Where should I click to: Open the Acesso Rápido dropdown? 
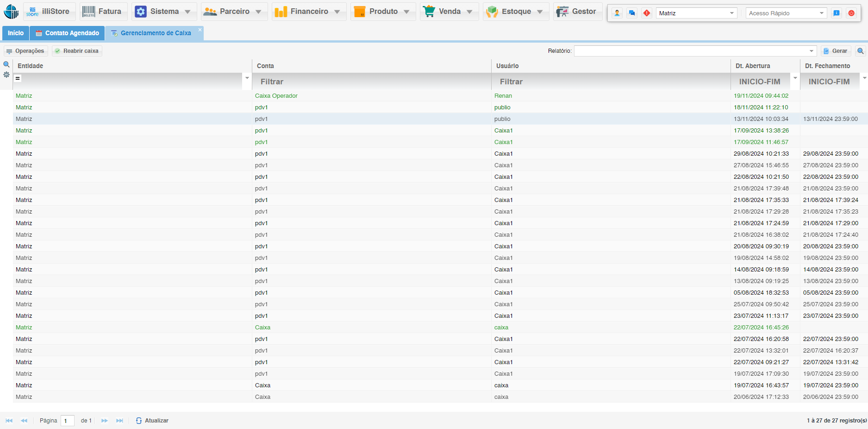822,13
